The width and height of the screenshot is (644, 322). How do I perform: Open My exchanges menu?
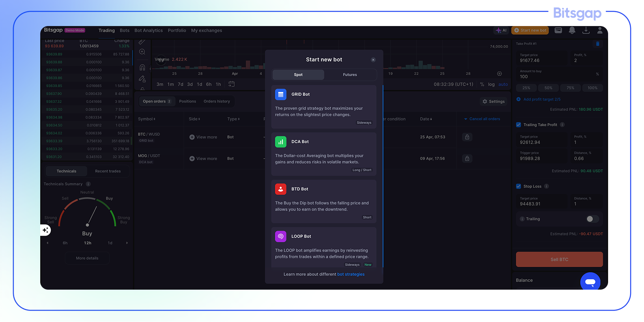[x=207, y=30]
